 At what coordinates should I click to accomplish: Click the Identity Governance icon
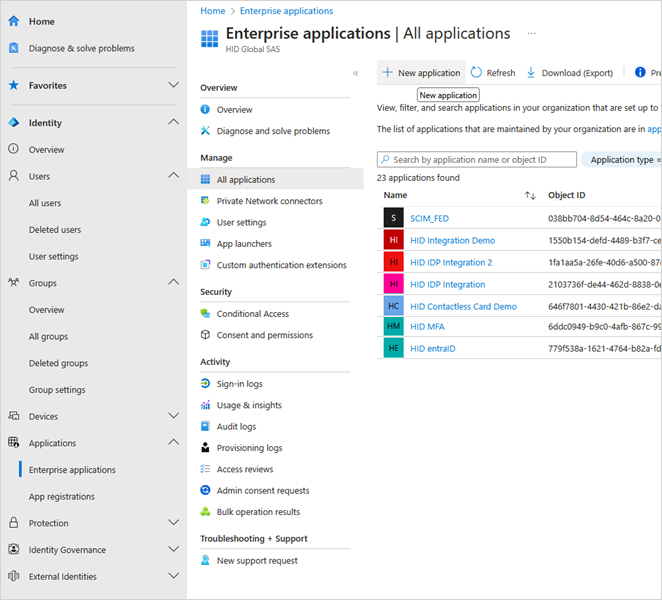[x=14, y=549]
